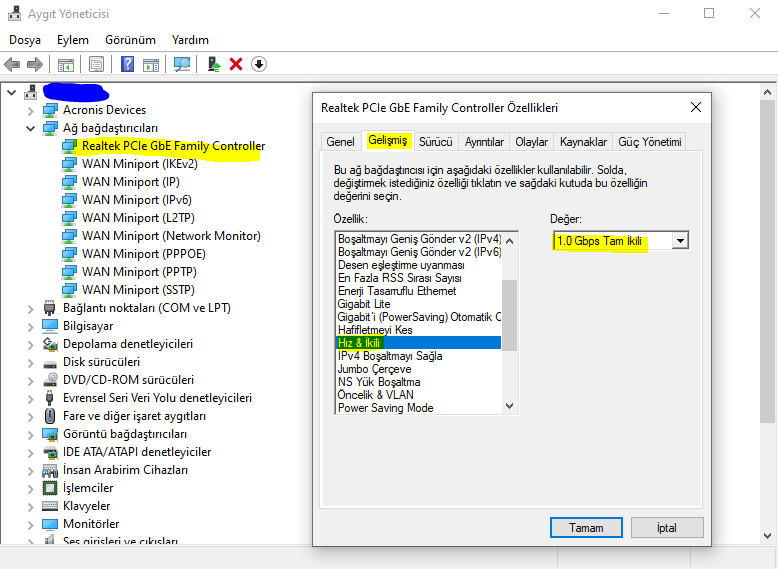Click the Update driver toolbar icon
Screen dimensions: 778x569
point(214,64)
